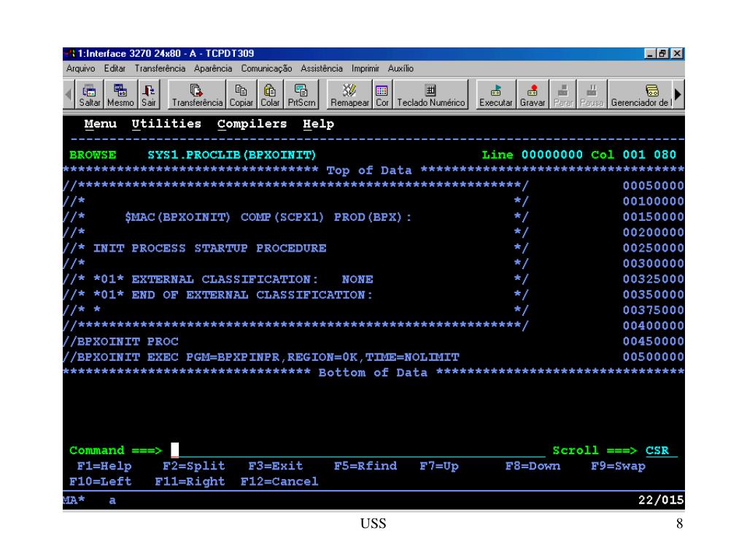Open the Remapear keyboard tool
Image resolution: width=747 pixels, height=560 pixels.
(349, 95)
